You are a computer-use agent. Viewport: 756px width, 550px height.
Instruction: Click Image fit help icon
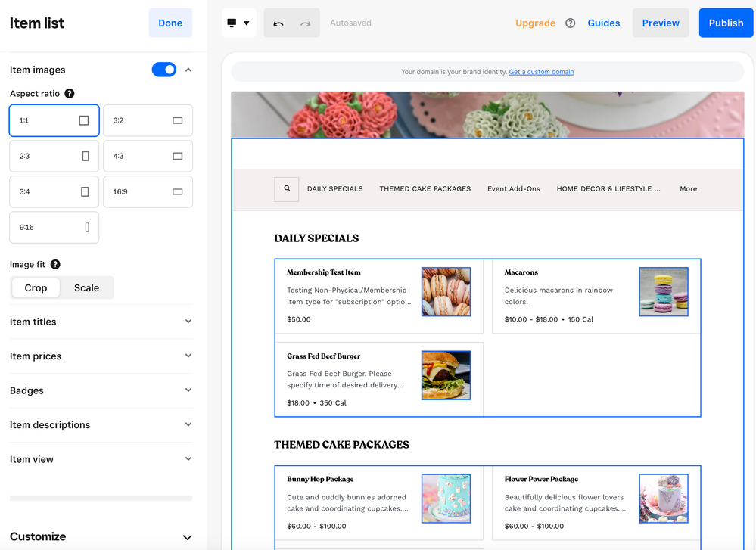pyautogui.click(x=55, y=265)
